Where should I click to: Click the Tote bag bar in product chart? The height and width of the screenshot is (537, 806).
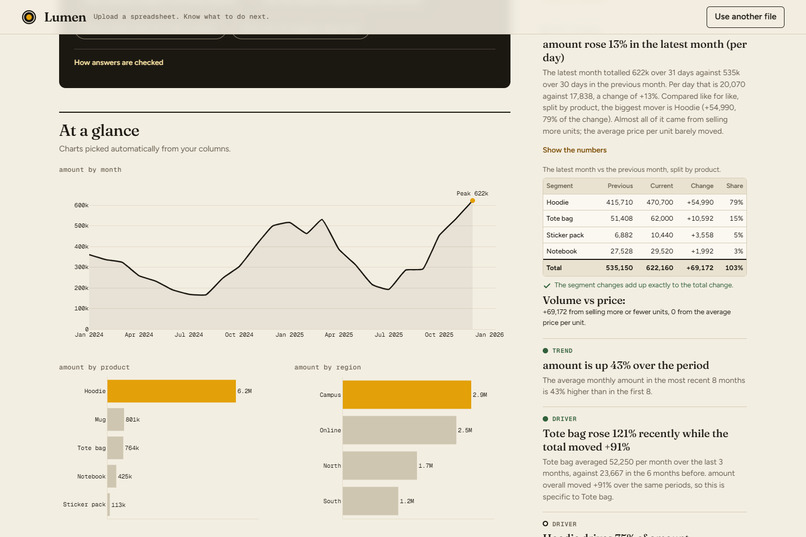pyautogui.click(x=115, y=448)
